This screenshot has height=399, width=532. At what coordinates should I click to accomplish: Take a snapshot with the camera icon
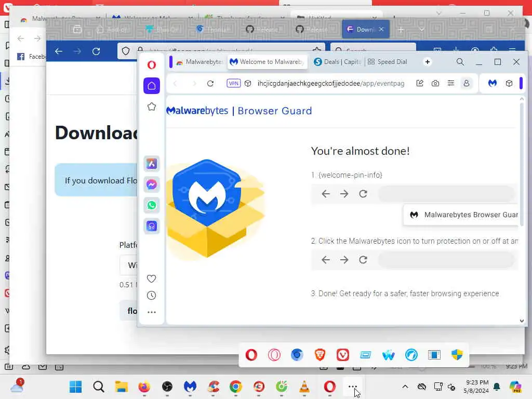point(435,84)
